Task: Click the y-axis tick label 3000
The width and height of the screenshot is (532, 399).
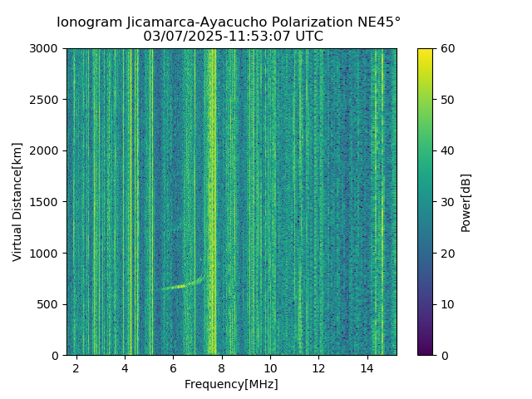Action: click(44, 48)
